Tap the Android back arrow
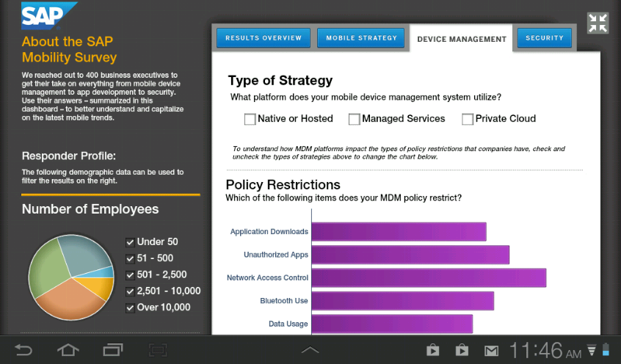Viewport: 621px width, 364px height. (x=23, y=350)
